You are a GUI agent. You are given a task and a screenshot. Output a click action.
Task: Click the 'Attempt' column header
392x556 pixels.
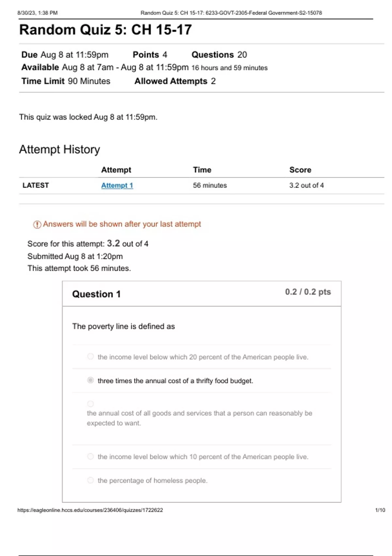pyautogui.click(x=116, y=170)
